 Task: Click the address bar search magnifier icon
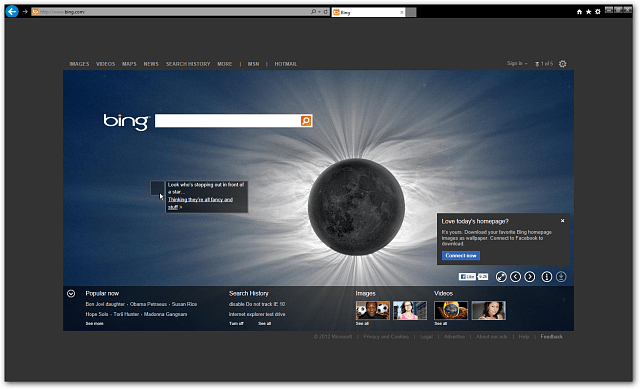tap(313, 12)
